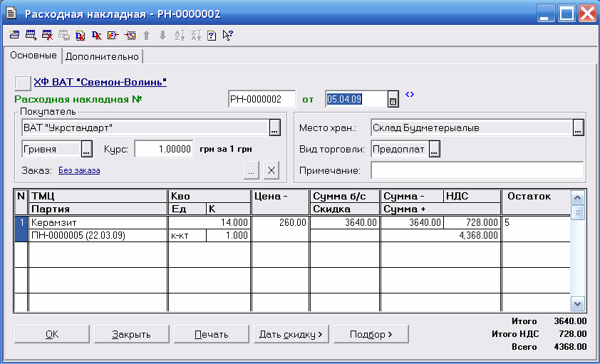The width and height of the screenshot is (600, 364).
Task: Click the new row toolbar icon
Action: click(x=14, y=35)
